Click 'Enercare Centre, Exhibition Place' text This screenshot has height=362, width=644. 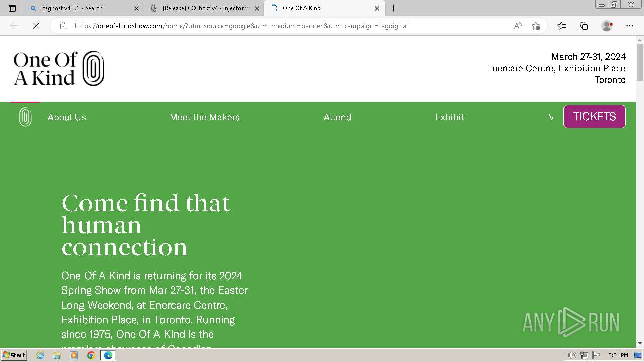point(556,68)
